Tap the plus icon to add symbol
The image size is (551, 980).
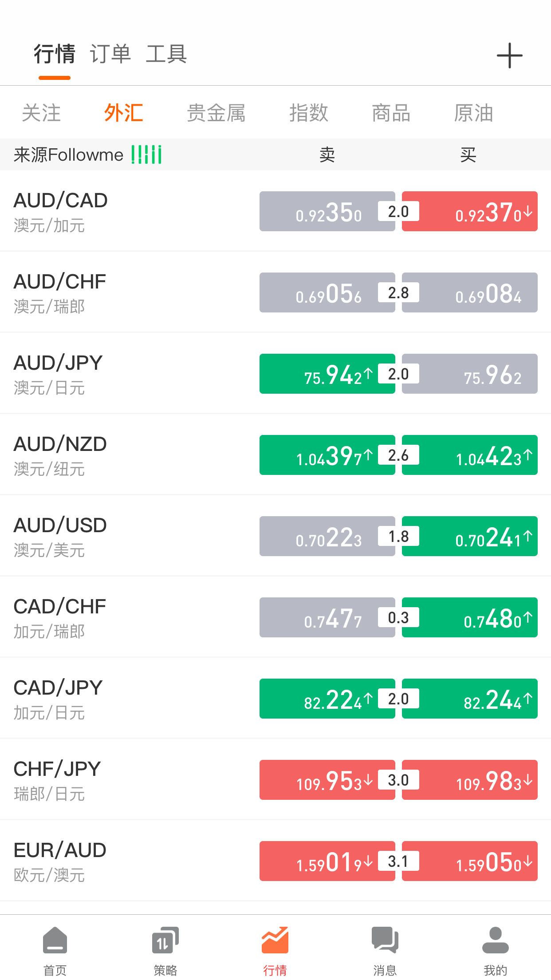(509, 56)
